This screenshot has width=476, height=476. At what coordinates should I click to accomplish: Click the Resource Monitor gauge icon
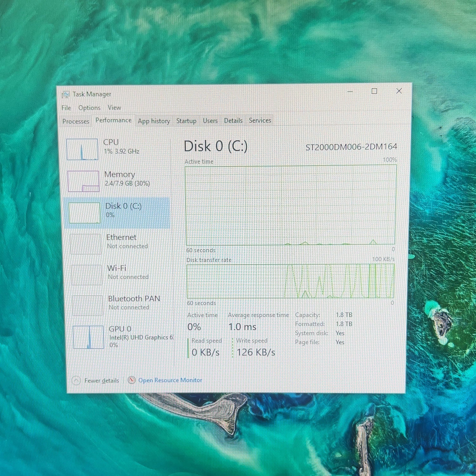coord(132,380)
